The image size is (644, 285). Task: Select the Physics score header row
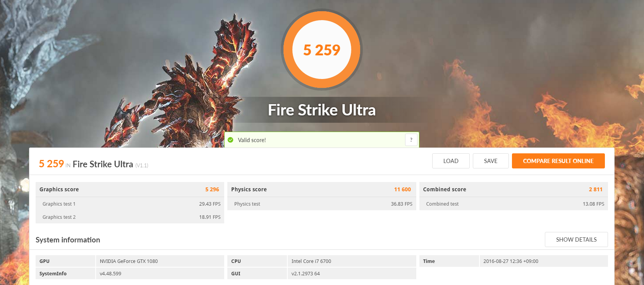click(x=322, y=189)
